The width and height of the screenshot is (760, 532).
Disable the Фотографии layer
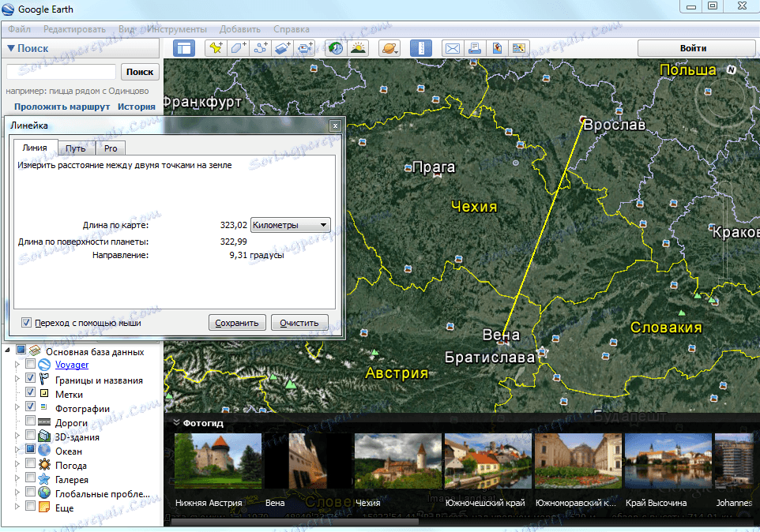click(x=29, y=406)
